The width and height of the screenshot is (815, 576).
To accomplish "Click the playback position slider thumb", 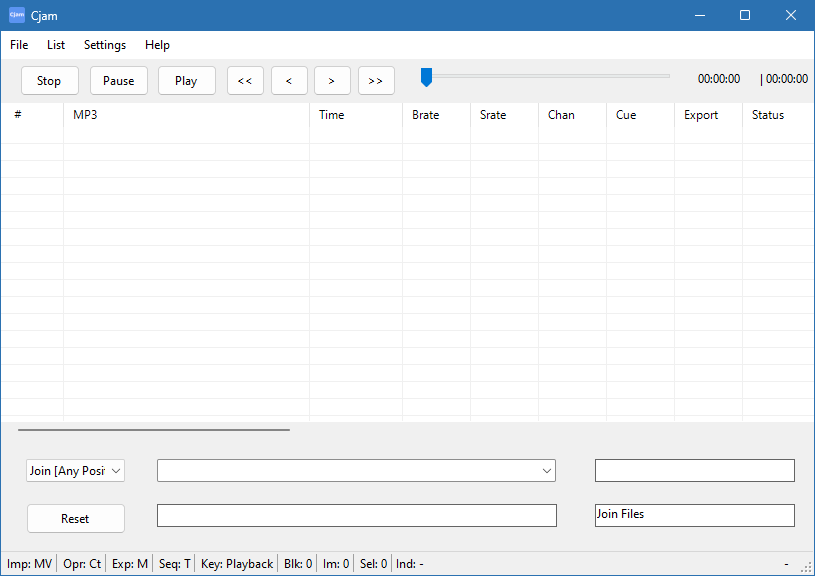I will [426, 75].
